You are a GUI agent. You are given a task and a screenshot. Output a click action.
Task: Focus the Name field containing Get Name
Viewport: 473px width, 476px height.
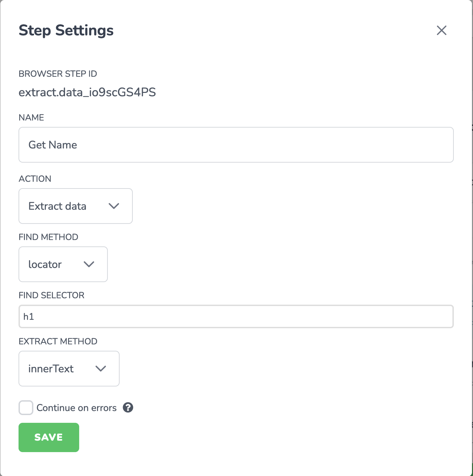pos(236,145)
